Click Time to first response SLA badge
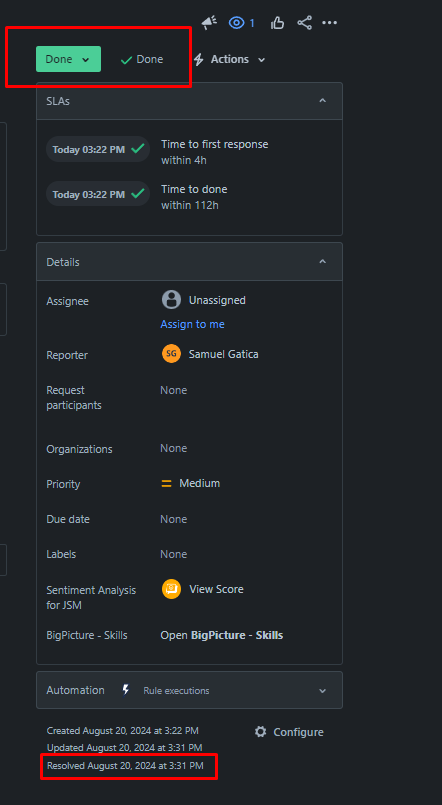Viewport: 442px width, 805px height. click(98, 149)
